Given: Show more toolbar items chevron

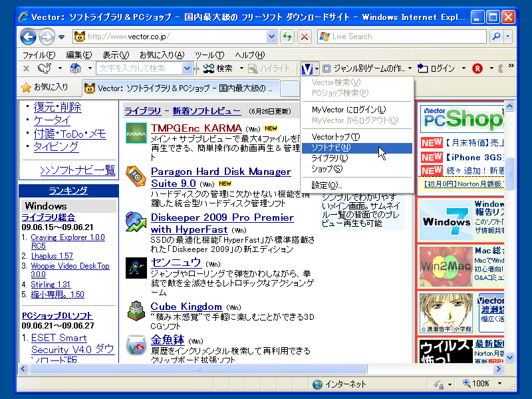Looking at the screenshot, I should [x=511, y=65].
